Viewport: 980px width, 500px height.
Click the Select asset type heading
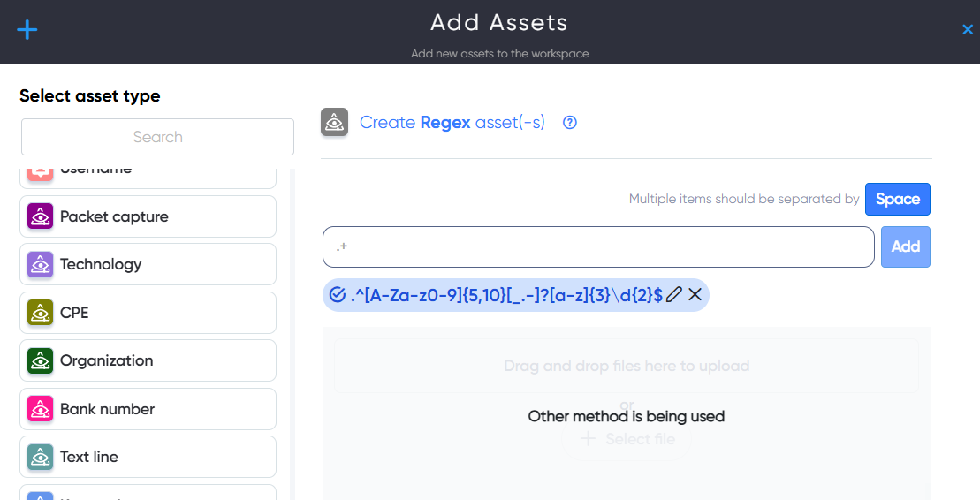point(90,95)
